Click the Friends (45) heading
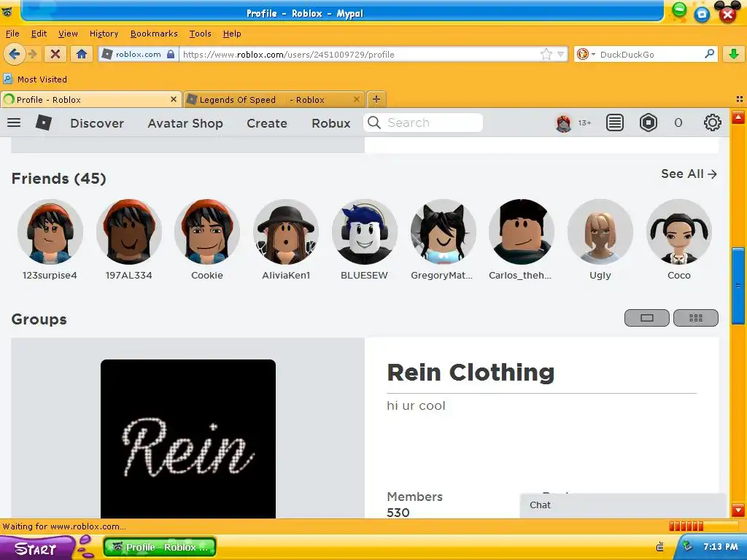The width and height of the screenshot is (747, 560). coord(58,179)
